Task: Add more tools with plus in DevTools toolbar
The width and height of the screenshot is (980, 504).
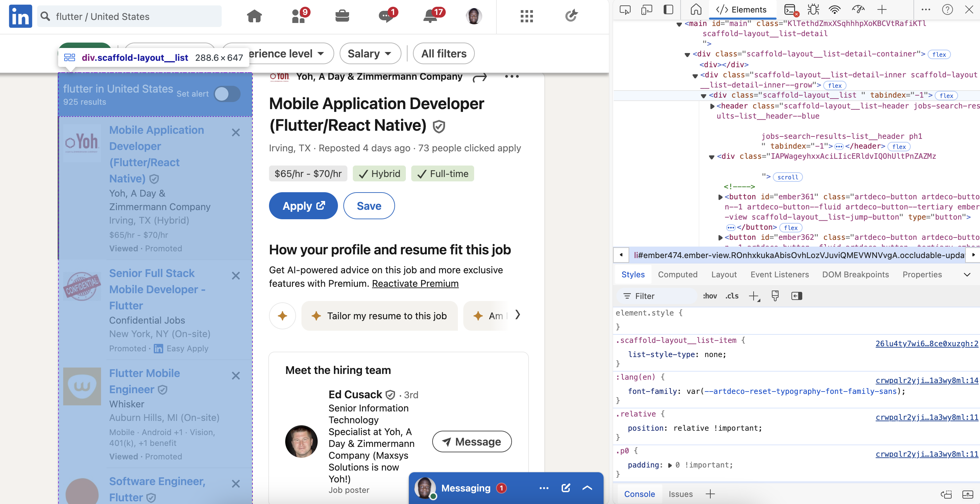Action: click(x=882, y=9)
